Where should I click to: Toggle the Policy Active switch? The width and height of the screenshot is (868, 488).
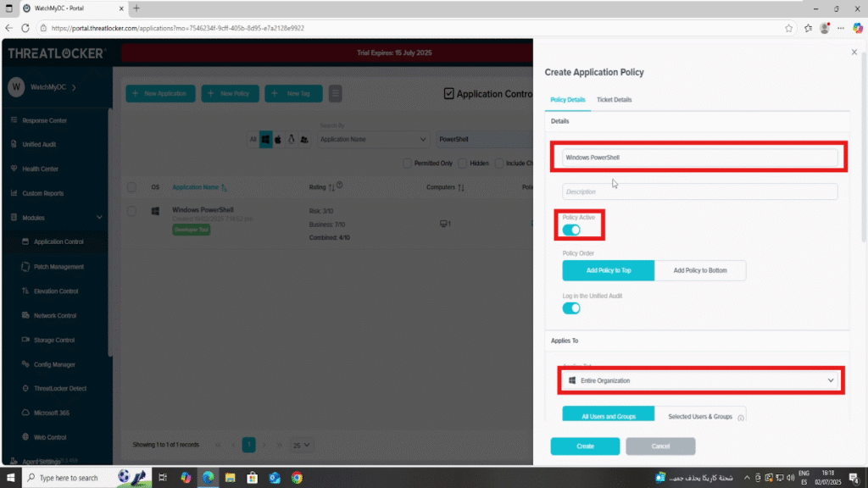(571, 230)
